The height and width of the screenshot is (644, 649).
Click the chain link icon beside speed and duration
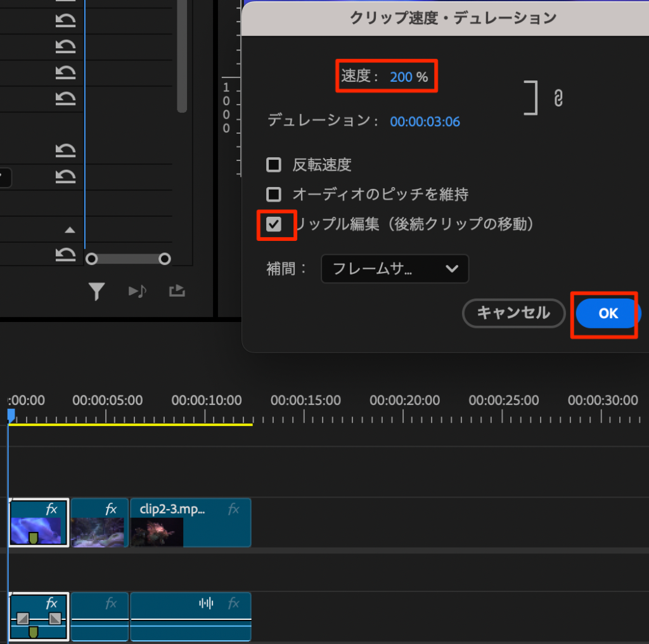(x=558, y=98)
